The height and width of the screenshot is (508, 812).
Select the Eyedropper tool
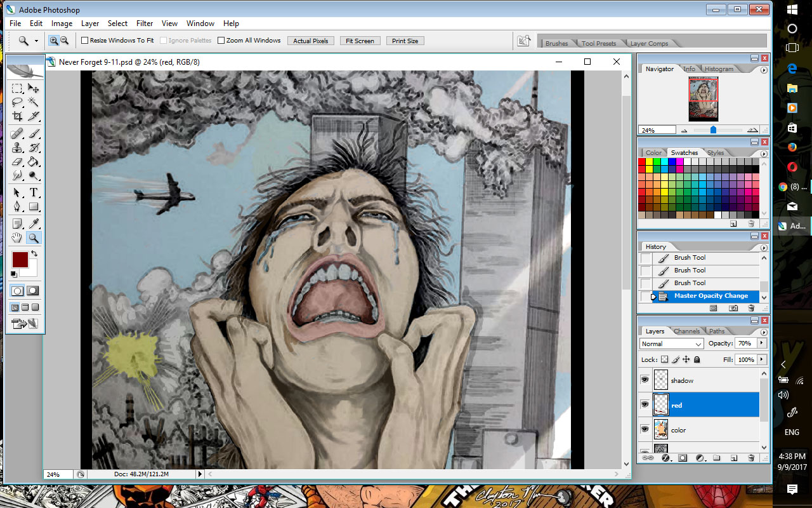[34, 224]
